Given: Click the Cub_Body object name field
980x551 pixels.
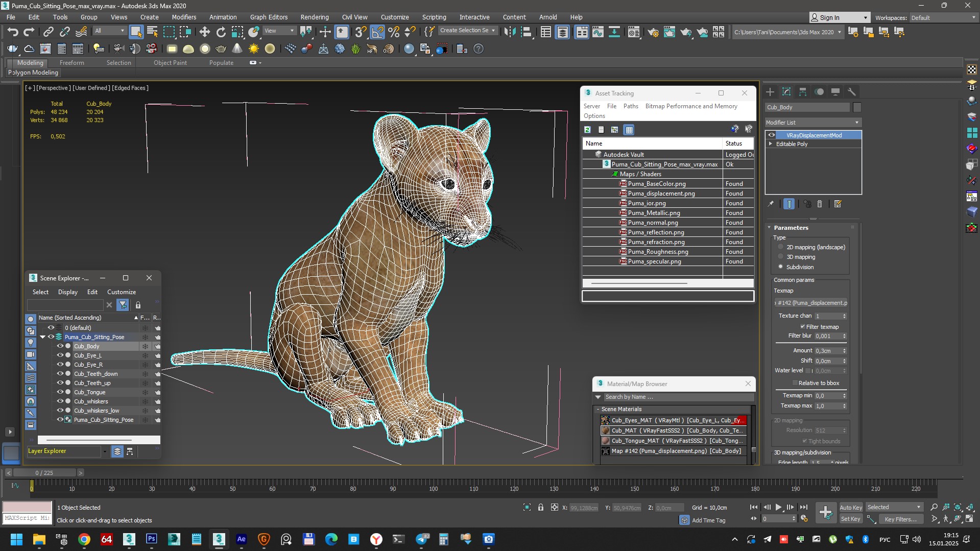Looking at the screenshot, I should click(807, 107).
